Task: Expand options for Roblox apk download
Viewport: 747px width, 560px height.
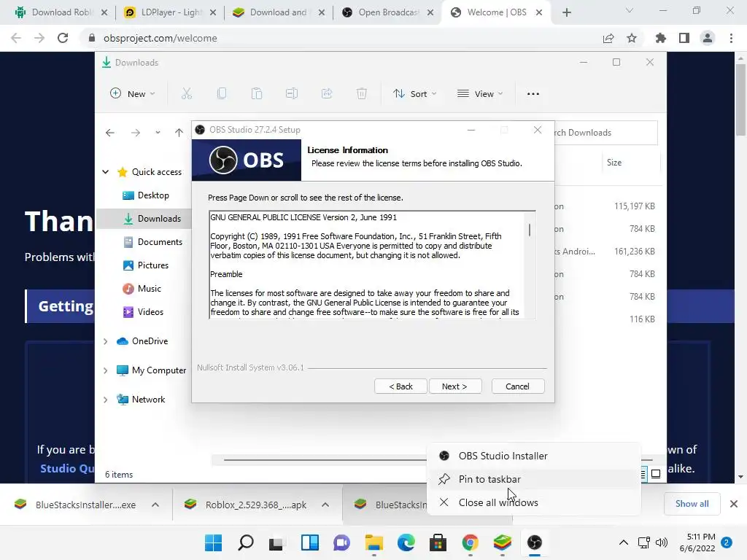Action: tap(325, 505)
